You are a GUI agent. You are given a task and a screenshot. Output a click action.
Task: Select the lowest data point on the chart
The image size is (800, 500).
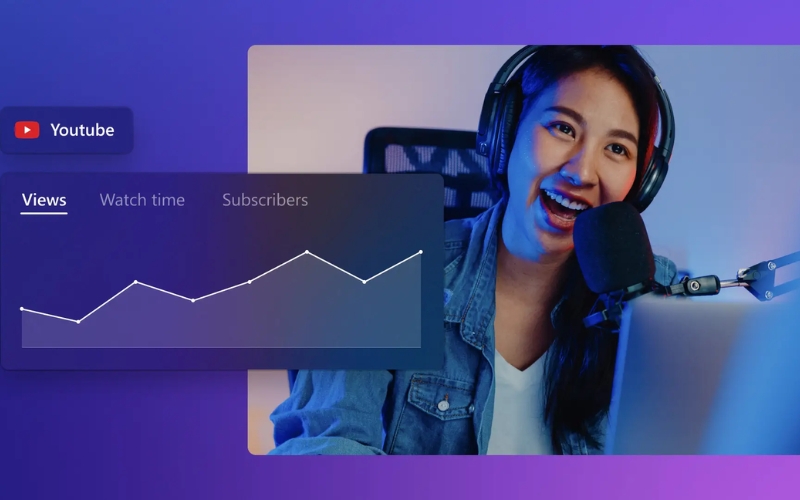coord(79,321)
